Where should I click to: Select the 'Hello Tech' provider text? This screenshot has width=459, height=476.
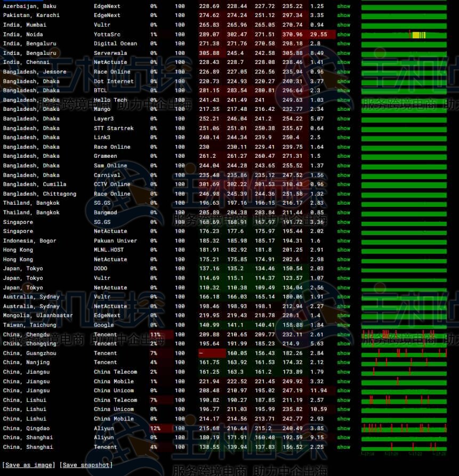coord(110,100)
